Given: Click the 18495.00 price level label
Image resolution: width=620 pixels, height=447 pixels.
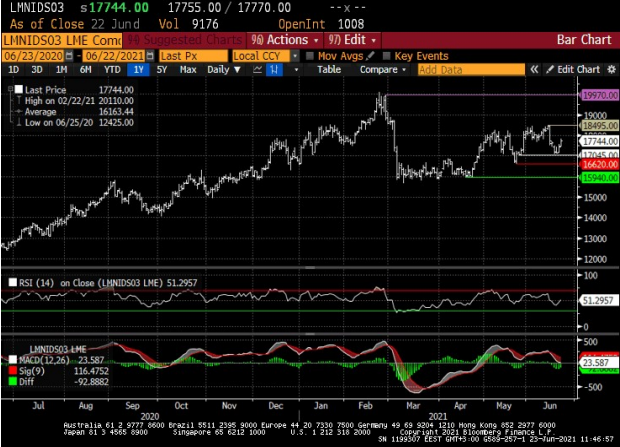Looking at the screenshot, I should [x=600, y=125].
